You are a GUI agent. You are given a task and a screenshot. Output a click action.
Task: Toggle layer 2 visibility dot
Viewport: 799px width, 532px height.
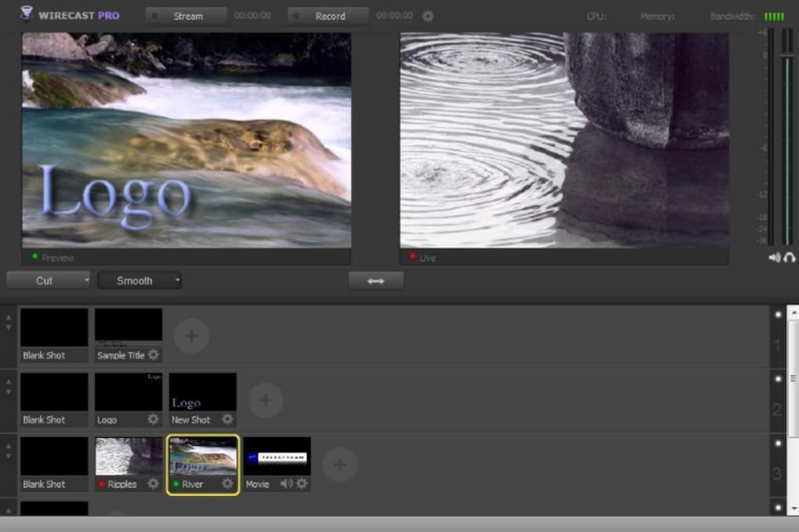point(778,379)
